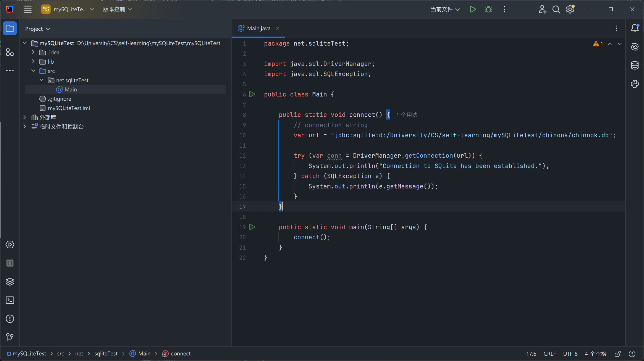Open the Database tool window
The height and width of the screenshot is (361, 644).
point(635,65)
